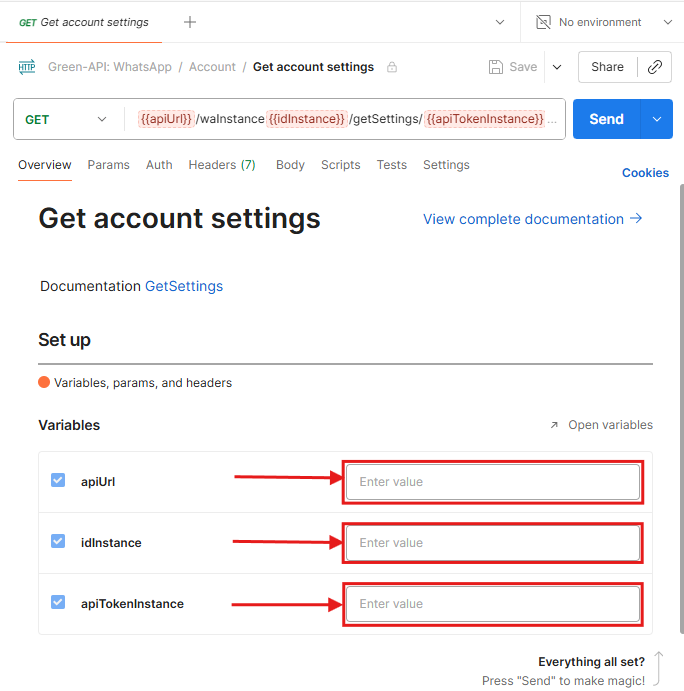The width and height of the screenshot is (684, 691).
Task: Click the copy link icon next to Share
Action: [x=655, y=67]
